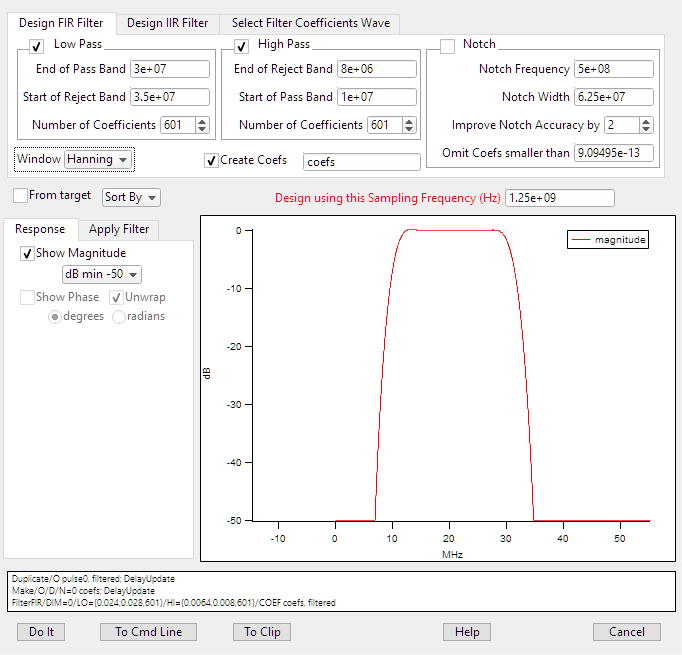Uncheck the Show Magnitude checkbox
This screenshot has width=682, height=655.
point(27,253)
